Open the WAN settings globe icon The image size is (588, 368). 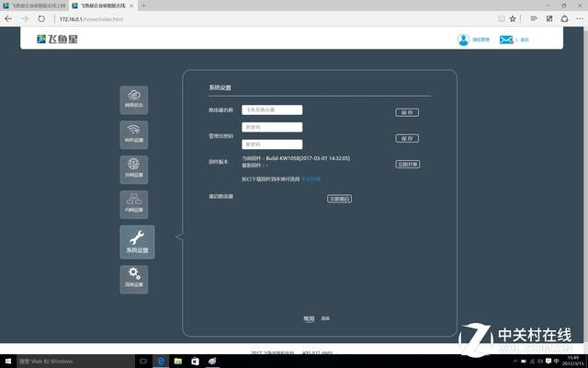134,169
